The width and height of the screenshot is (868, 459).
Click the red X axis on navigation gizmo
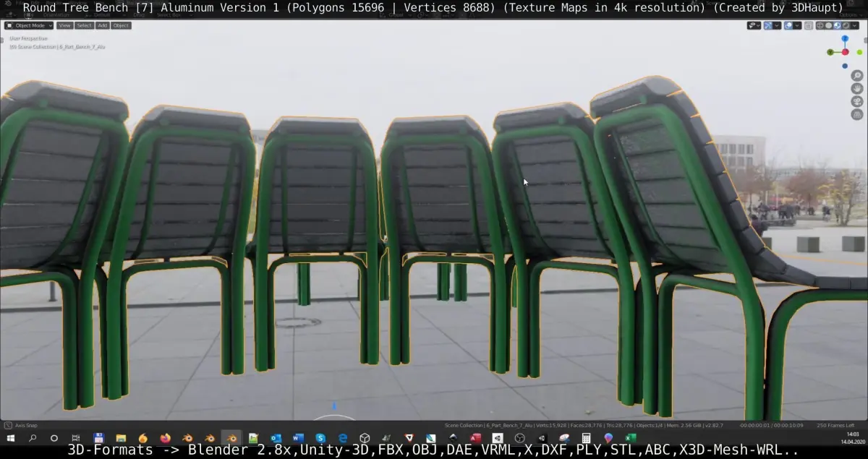845,52
